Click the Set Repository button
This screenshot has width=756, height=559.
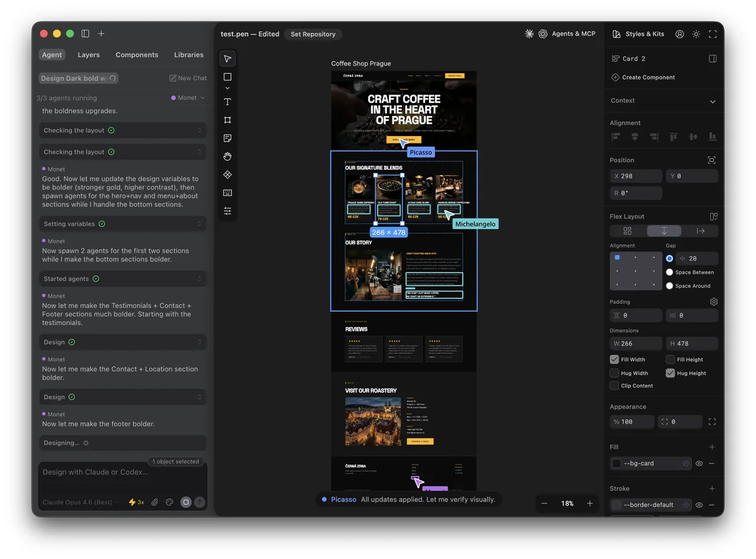[312, 34]
